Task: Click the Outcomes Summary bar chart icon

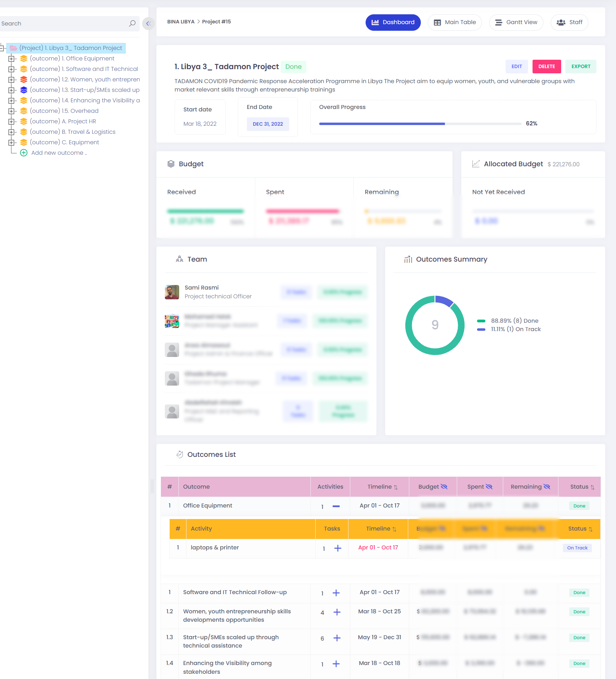Action: pos(408,259)
